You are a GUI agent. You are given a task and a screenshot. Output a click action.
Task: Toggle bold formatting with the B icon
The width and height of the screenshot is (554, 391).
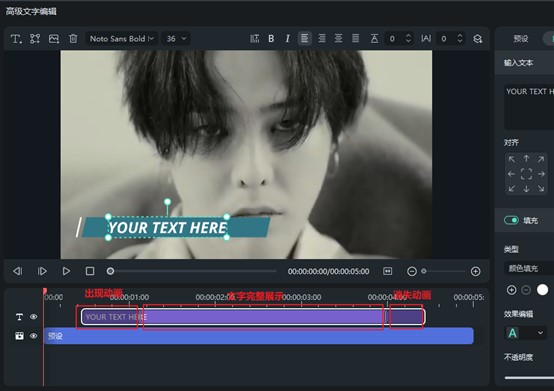coord(271,38)
